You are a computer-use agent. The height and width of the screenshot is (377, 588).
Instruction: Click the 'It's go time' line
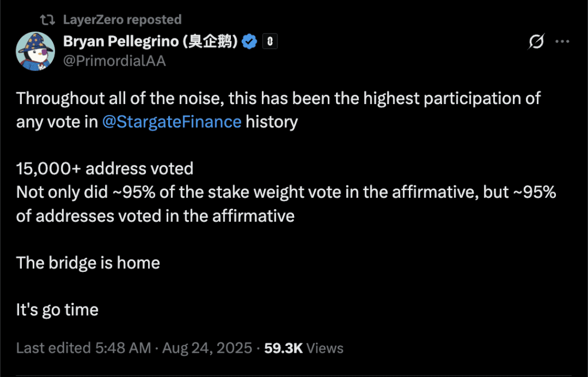[57, 310]
